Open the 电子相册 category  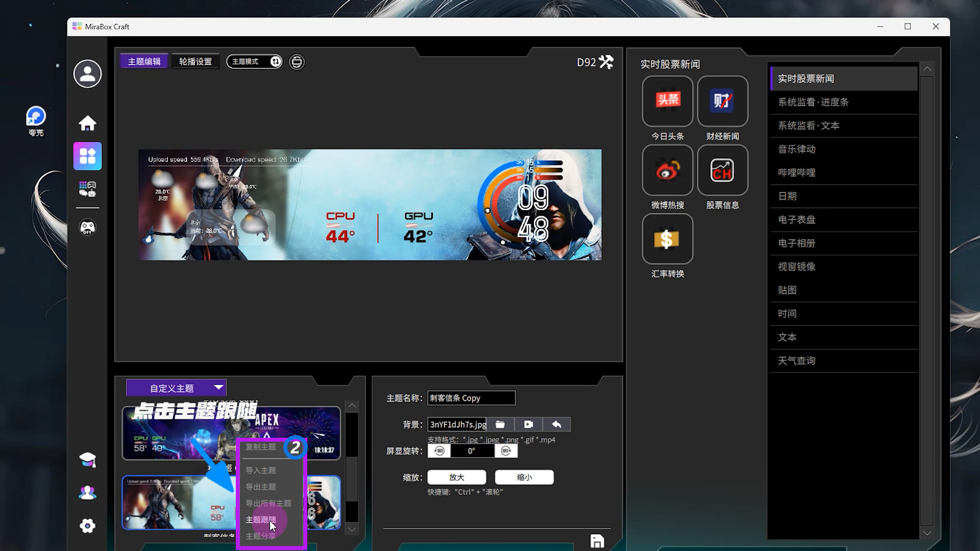coord(844,243)
